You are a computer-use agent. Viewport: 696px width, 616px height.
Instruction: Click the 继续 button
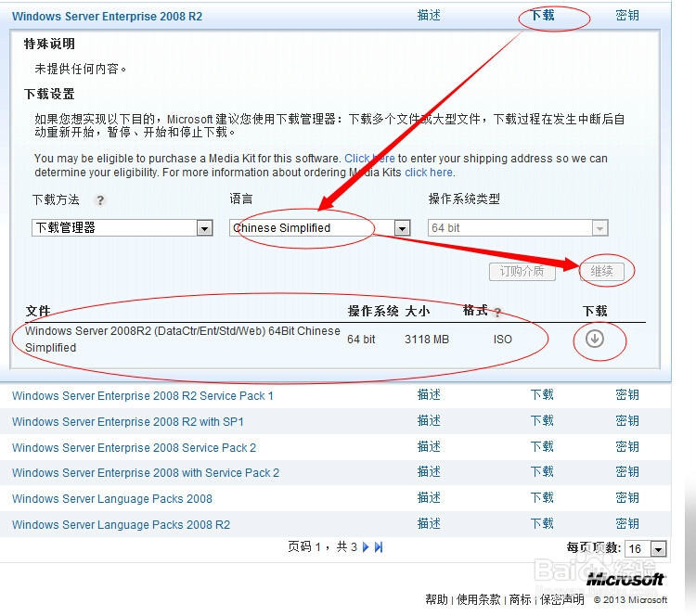(601, 271)
